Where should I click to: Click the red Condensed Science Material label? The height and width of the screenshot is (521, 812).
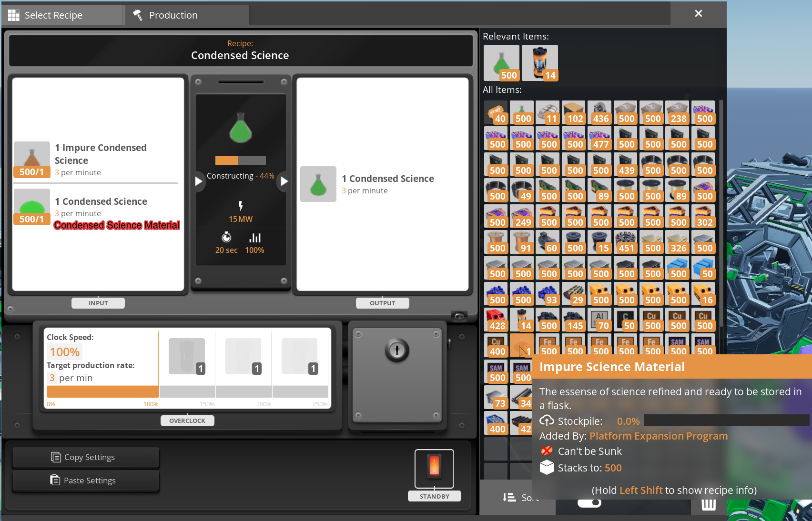pos(117,225)
